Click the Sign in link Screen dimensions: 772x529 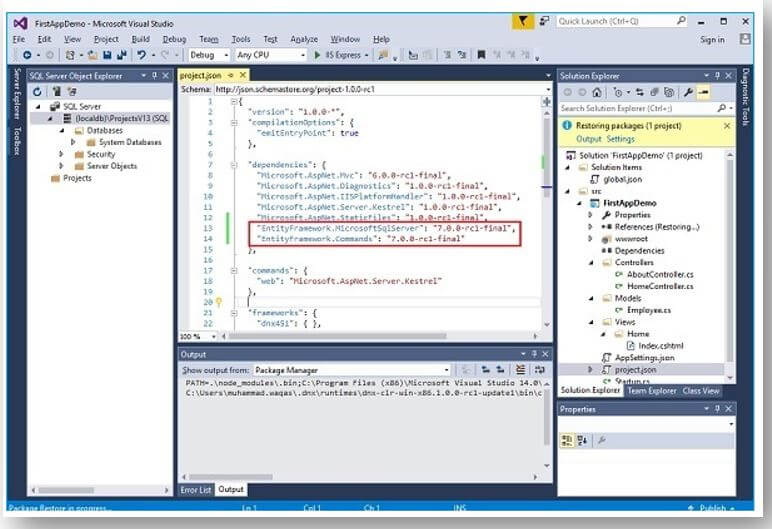[x=712, y=39]
